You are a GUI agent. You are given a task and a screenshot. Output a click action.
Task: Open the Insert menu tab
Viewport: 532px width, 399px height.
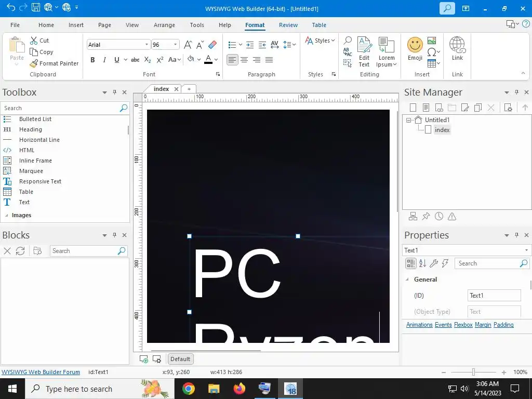click(x=76, y=25)
